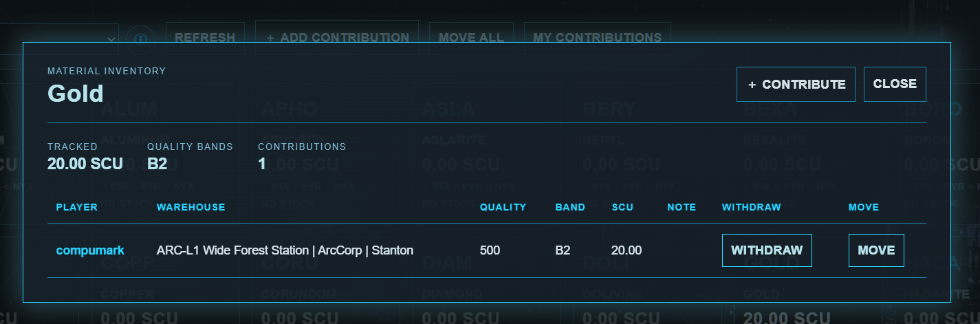Click the circular info icon beside the dropdown

[140, 38]
